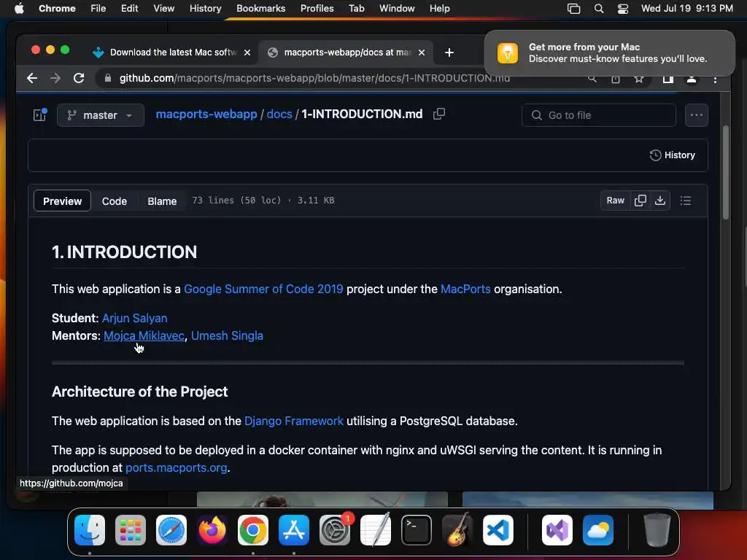Open the File menu
The width and height of the screenshot is (747, 560).
click(98, 9)
